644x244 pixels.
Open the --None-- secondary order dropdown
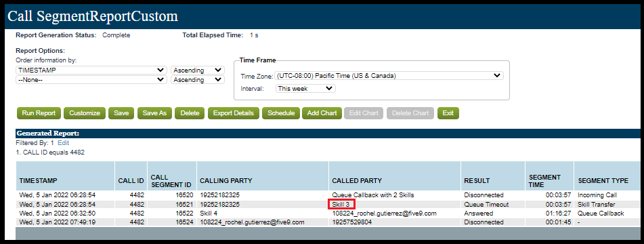[91, 80]
